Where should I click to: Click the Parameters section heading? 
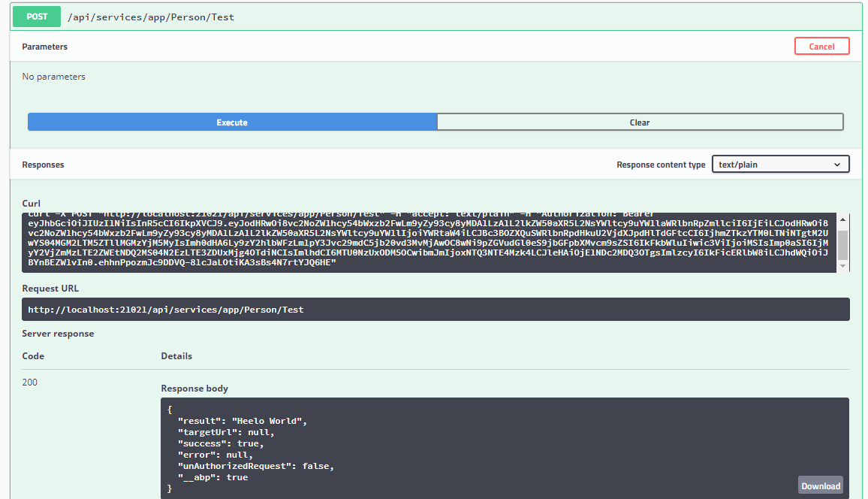[45, 47]
